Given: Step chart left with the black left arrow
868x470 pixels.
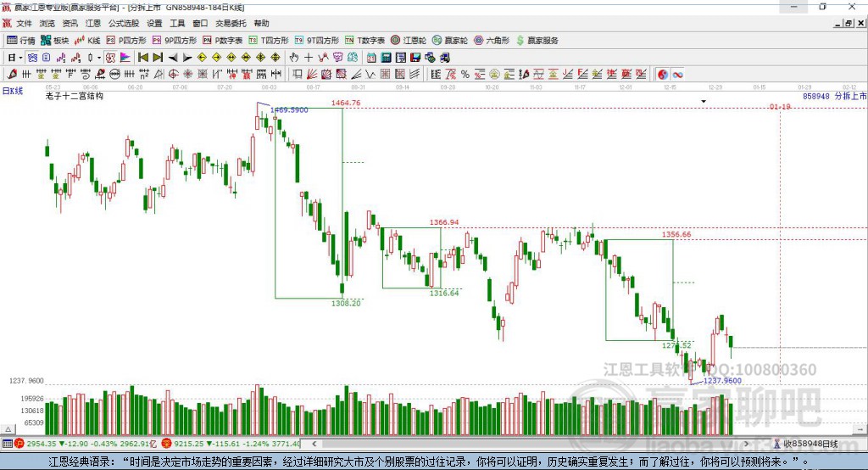Looking at the screenshot, I should (173, 58).
